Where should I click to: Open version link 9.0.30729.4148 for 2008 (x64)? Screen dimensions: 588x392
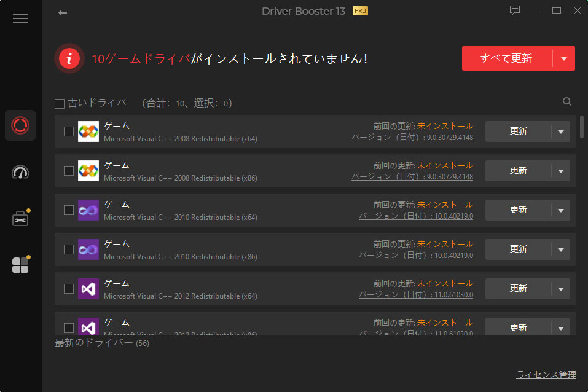(412, 138)
